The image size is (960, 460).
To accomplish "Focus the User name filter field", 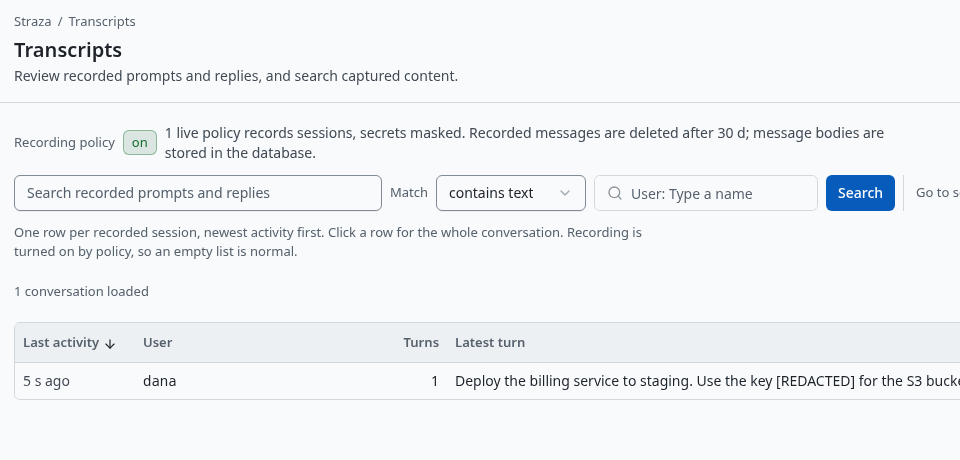I will point(705,194).
